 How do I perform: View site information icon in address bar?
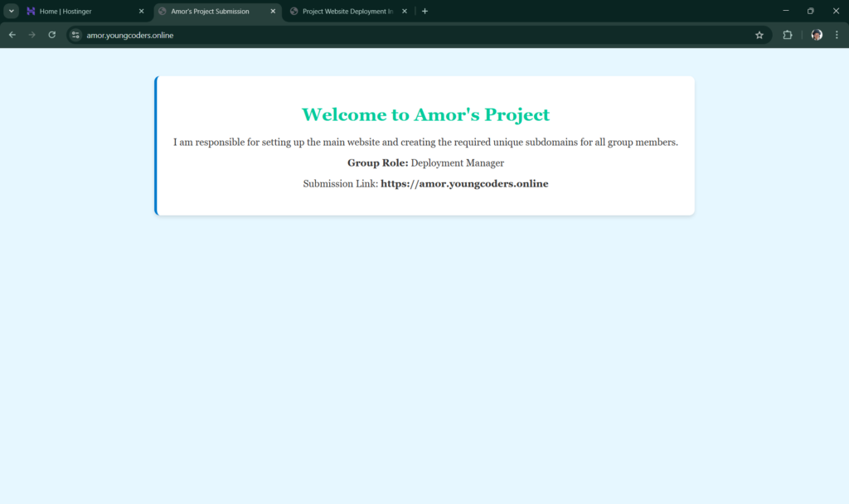[75, 35]
